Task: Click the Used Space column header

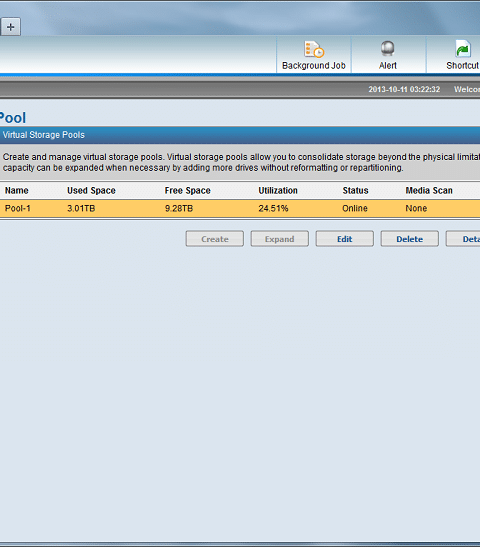Action: point(91,190)
